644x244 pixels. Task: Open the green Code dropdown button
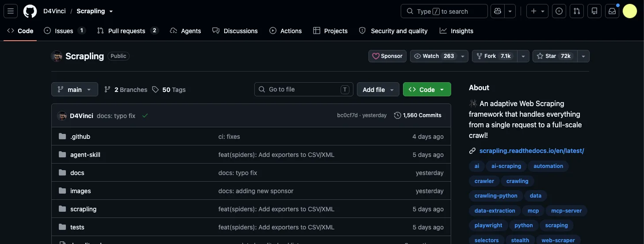[427, 89]
